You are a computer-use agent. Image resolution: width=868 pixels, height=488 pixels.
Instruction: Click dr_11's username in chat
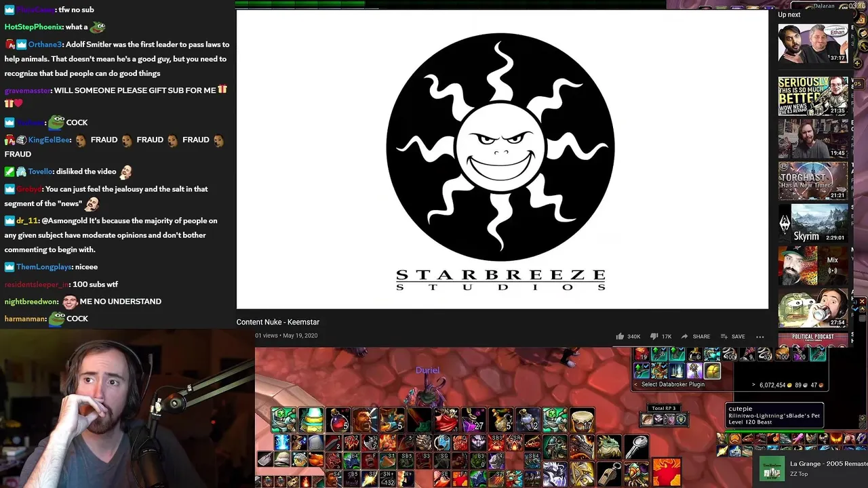coord(27,221)
